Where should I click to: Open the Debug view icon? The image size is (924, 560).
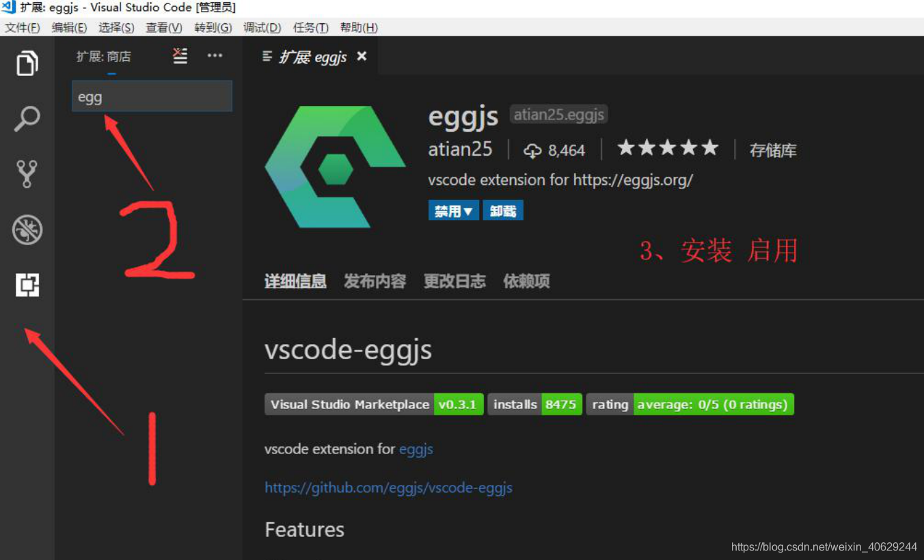coord(27,230)
